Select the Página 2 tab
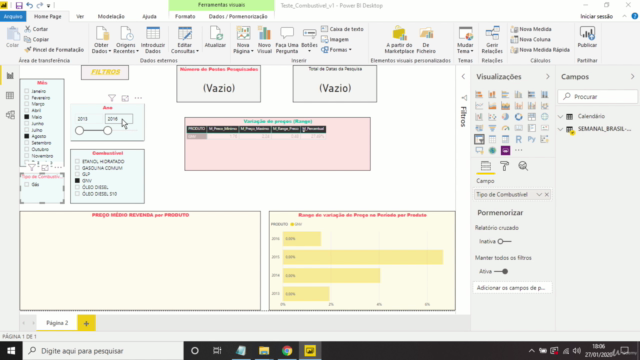Viewport: 640px width, 360px height. coord(57,323)
